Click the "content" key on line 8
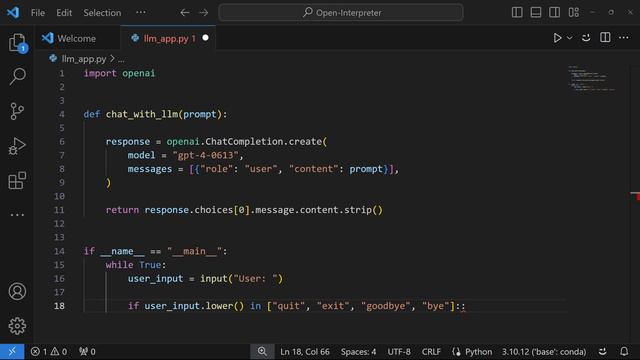 (x=313, y=169)
